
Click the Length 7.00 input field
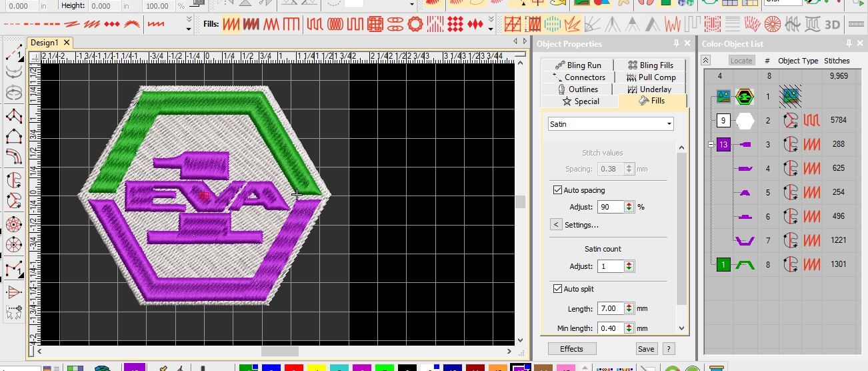click(610, 308)
